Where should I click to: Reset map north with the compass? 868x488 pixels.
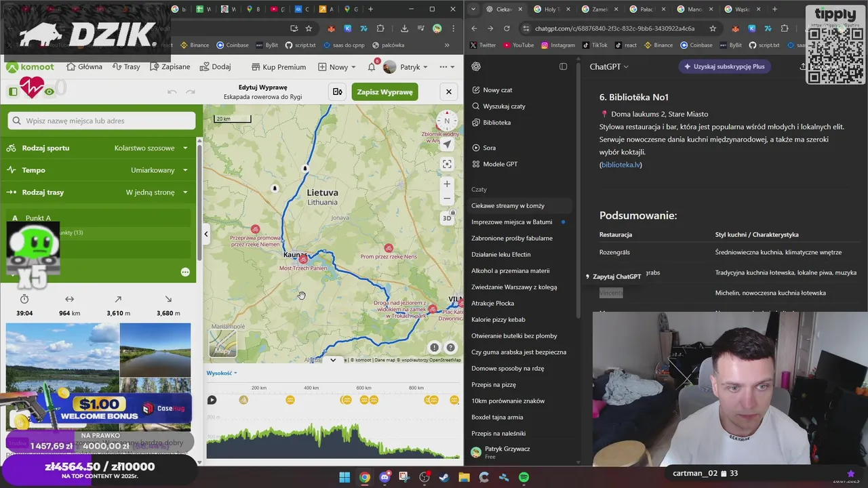[x=446, y=122]
